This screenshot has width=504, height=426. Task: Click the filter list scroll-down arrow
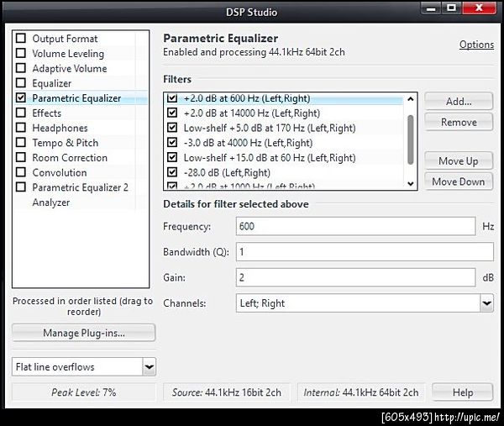pos(410,183)
